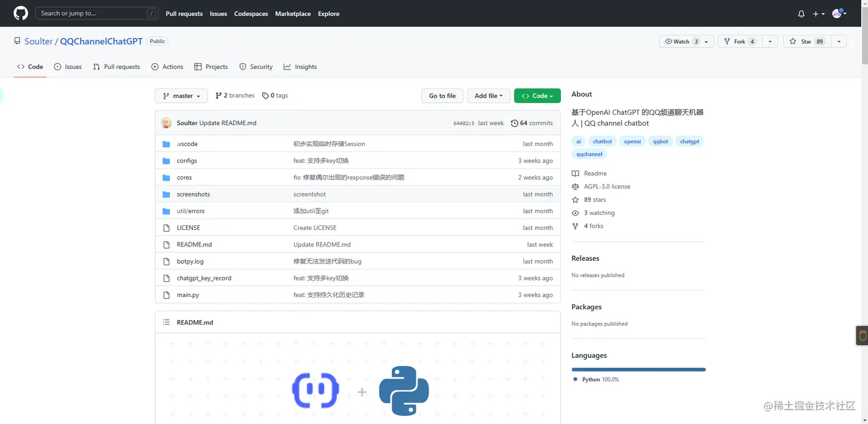Screen dimensions: 868x424
Task: Open GitHub home via Octocat logo
Action: (21, 13)
